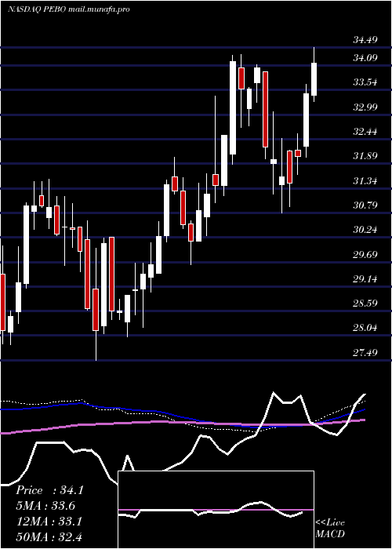Click the 12MA : 33.1 readout

click(x=49, y=522)
